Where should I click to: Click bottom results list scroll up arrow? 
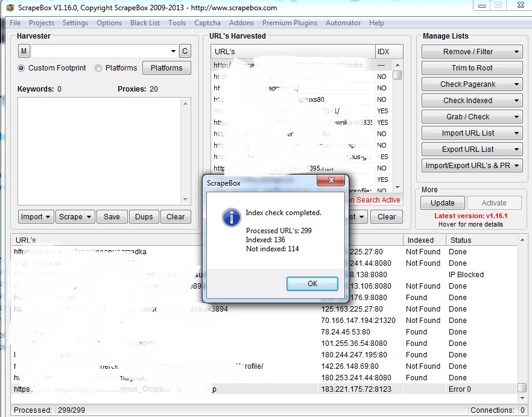tap(522, 240)
